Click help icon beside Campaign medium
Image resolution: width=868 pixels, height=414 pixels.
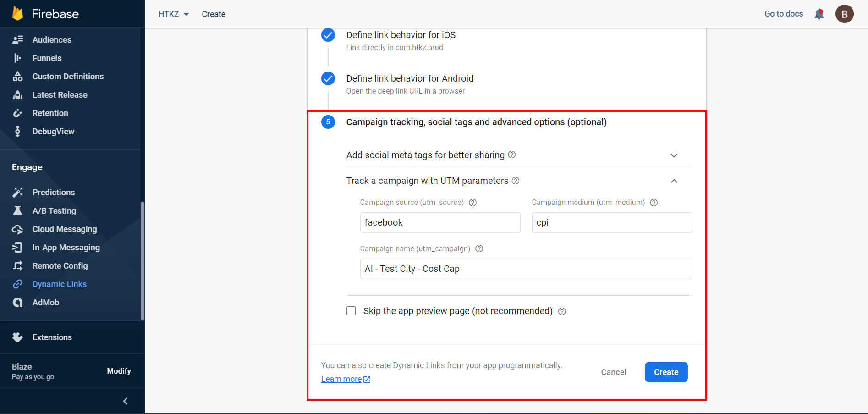654,203
